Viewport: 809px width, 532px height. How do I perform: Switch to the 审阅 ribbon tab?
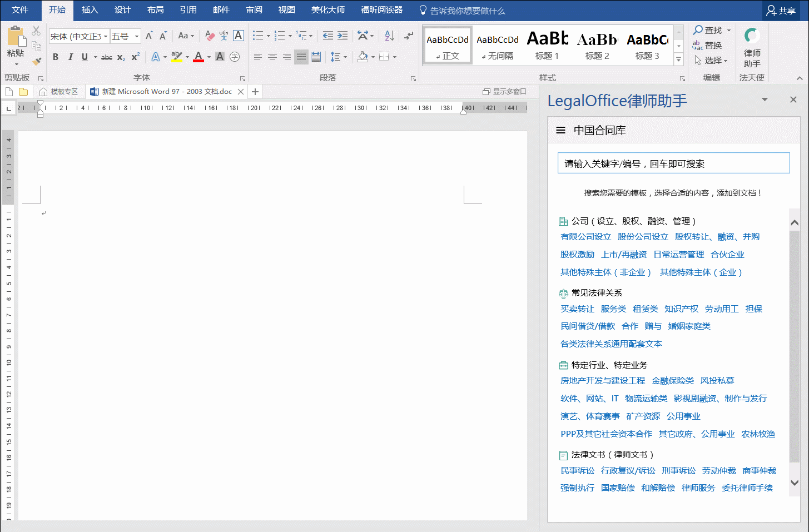pos(254,10)
